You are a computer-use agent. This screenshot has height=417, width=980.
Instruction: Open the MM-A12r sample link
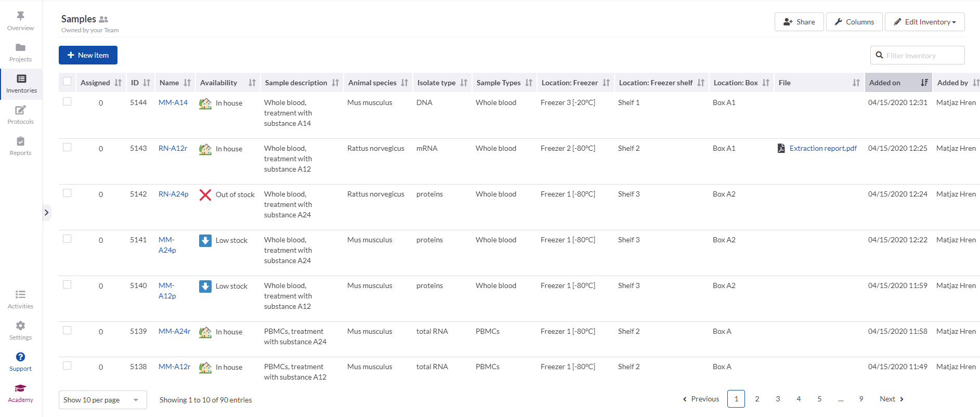tap(175, 367)
